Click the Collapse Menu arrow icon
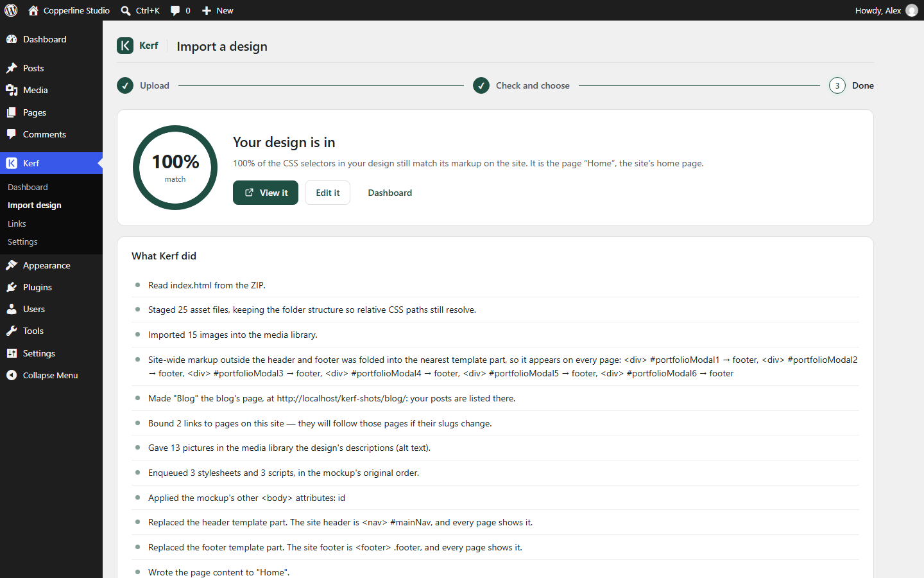The image size is (924, 578). [x=12, y=375]
